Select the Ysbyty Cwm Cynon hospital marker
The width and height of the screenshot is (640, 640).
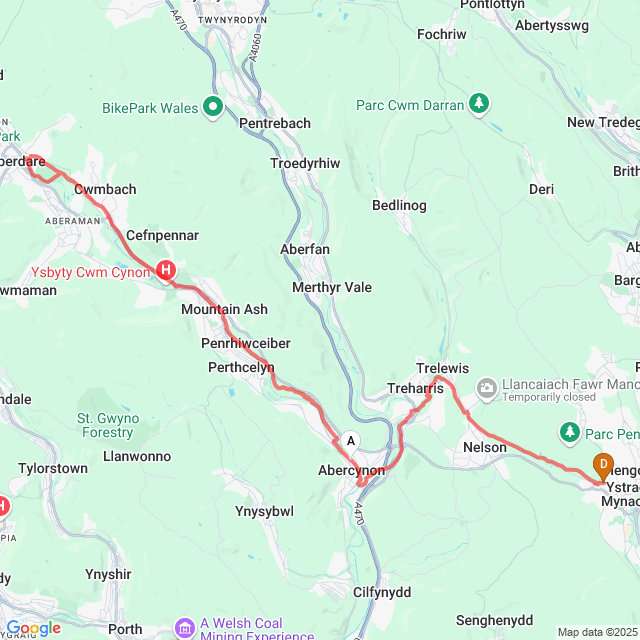click(166, 271)
